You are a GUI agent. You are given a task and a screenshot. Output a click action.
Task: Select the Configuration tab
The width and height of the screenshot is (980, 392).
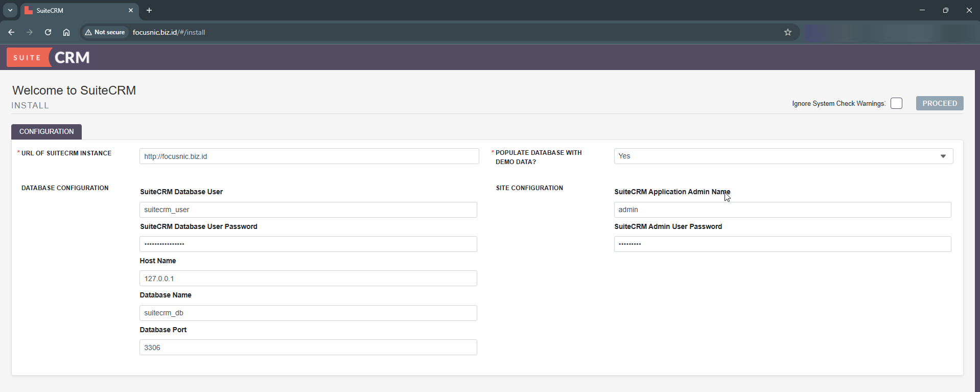46,131
